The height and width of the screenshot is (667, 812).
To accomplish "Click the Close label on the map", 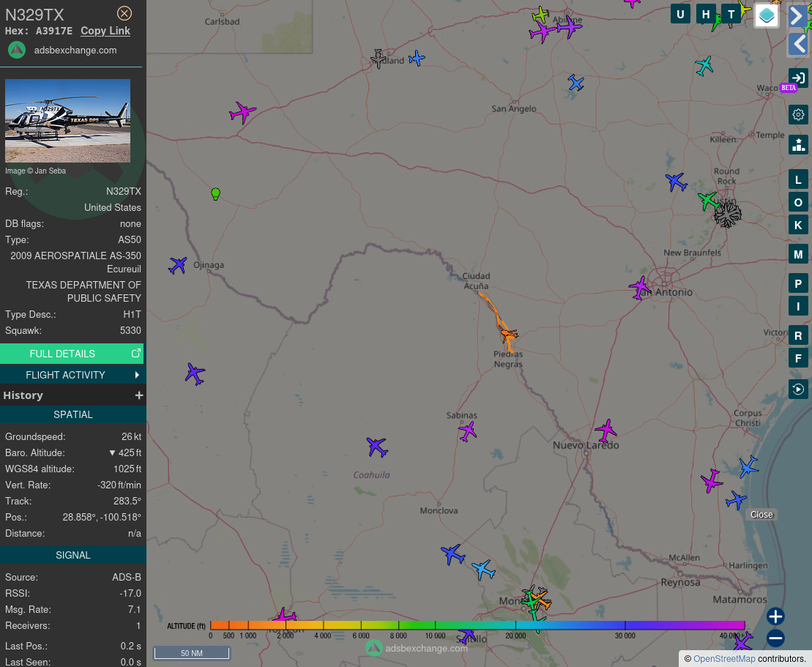I will click(x=761, y=514).
